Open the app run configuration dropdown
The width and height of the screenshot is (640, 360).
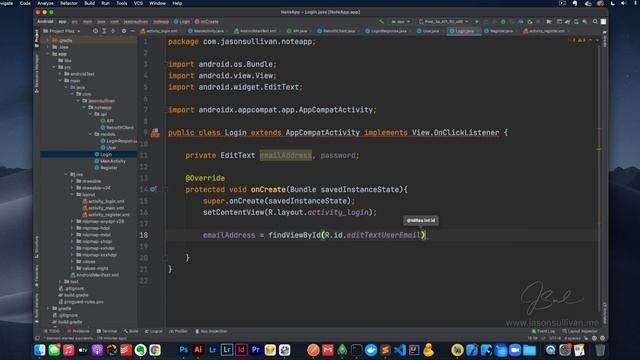pos(400,22)
